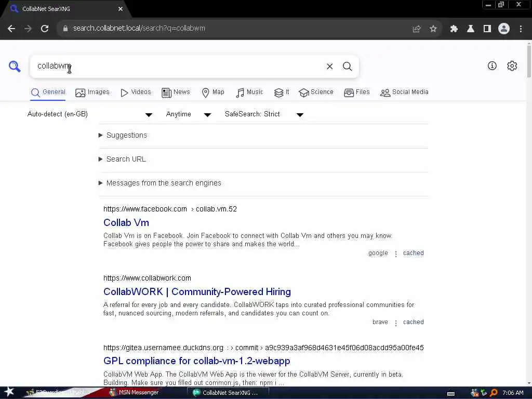Switch to the Images category tab
The height and width of the screenshot is (399, 532).
point(92,92)
